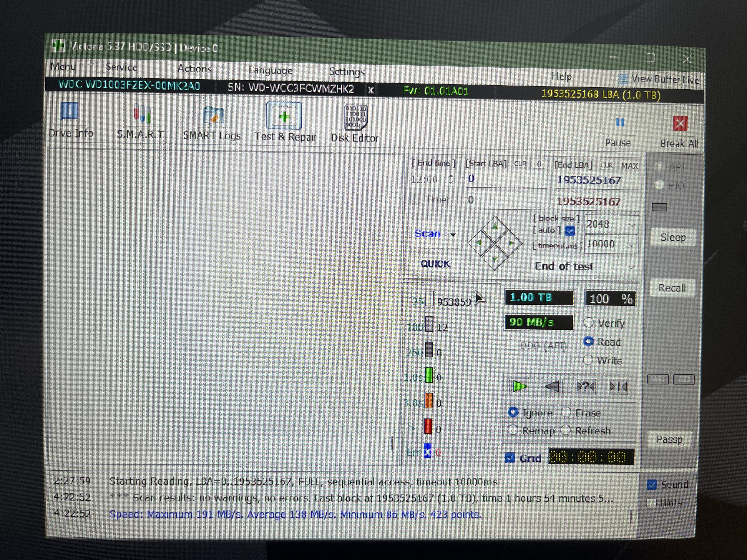The width and height of the screenshot is (747, 560).
Task: Open the Language menu
Action: coord(270,70)
